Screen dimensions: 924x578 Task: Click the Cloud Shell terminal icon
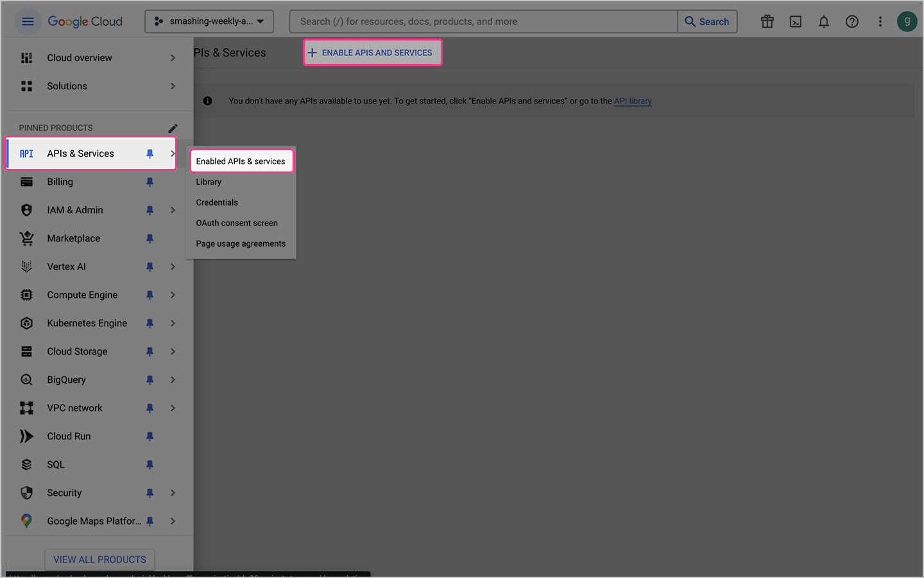click(x=795, y=21)
